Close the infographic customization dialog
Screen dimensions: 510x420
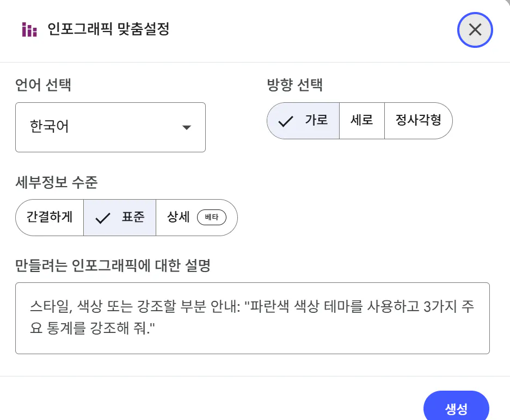click(x=475, y=30)
